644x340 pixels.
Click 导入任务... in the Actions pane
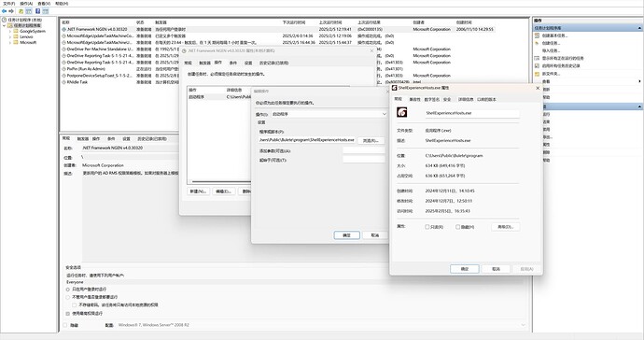551,51
